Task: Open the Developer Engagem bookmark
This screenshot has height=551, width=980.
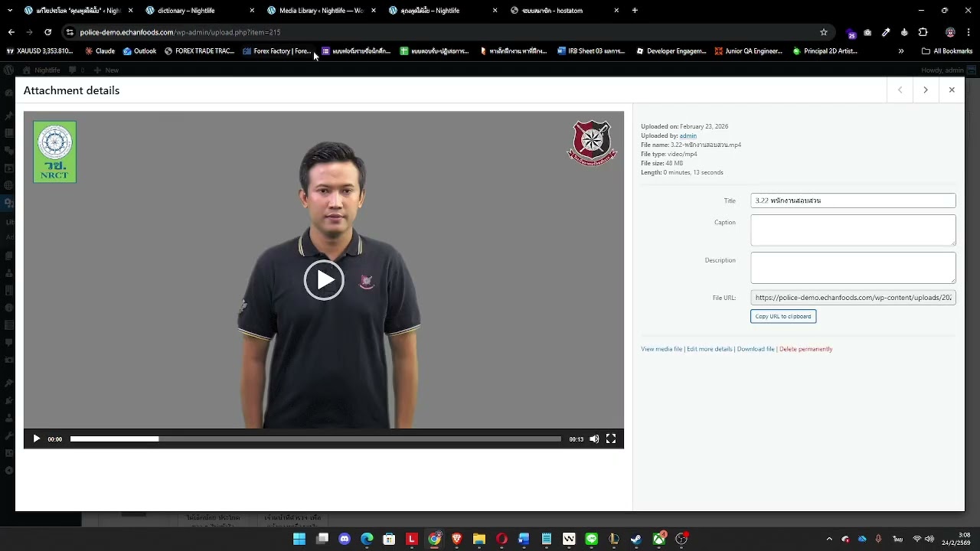Action: [671, 51]
